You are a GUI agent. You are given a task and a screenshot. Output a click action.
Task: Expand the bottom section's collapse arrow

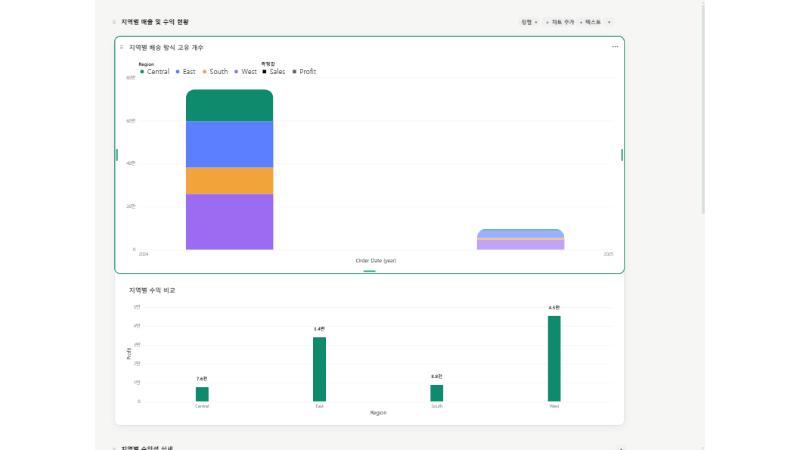point(621,448)
